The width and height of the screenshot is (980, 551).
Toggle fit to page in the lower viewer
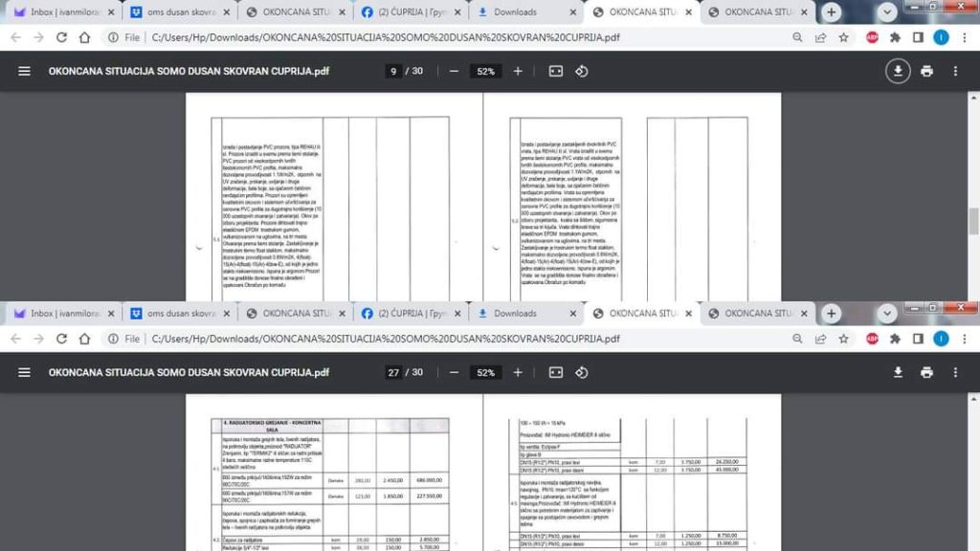point(555,372)
